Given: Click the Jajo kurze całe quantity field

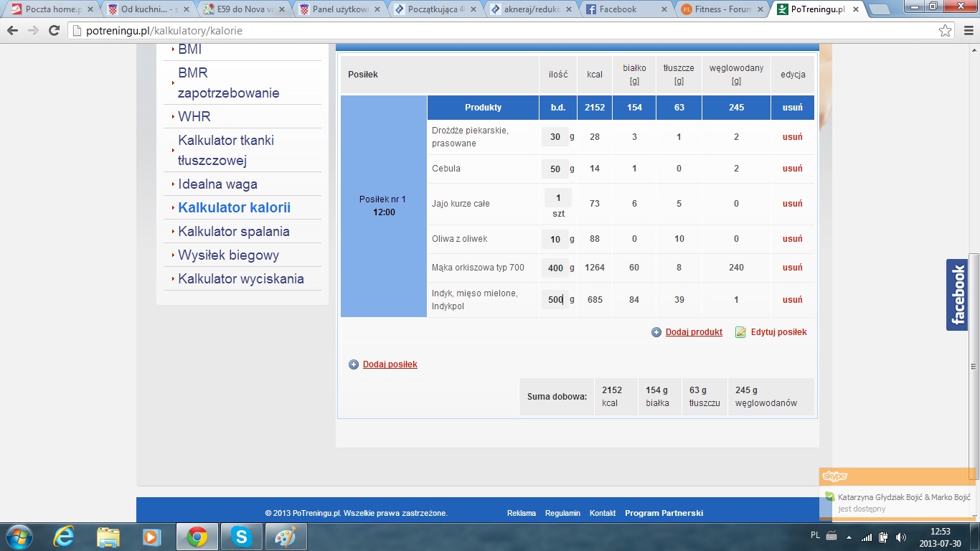Looking at the screenshot, I should click(557, 198).
